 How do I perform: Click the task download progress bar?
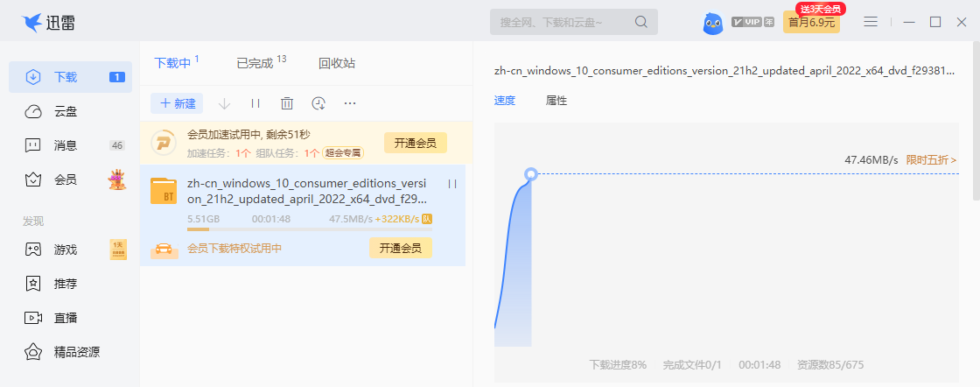click(x=310, y=229)
